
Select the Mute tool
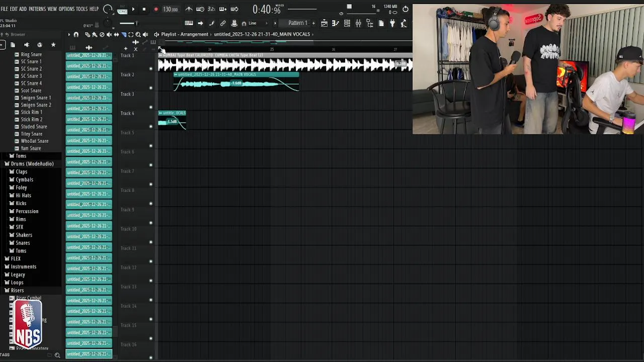(x=109, y=34)
